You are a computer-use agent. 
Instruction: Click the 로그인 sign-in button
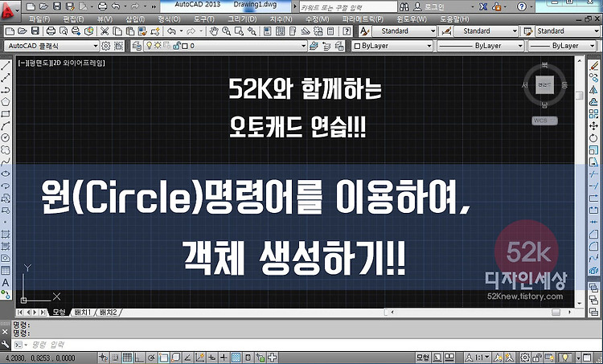coord(429,7)
